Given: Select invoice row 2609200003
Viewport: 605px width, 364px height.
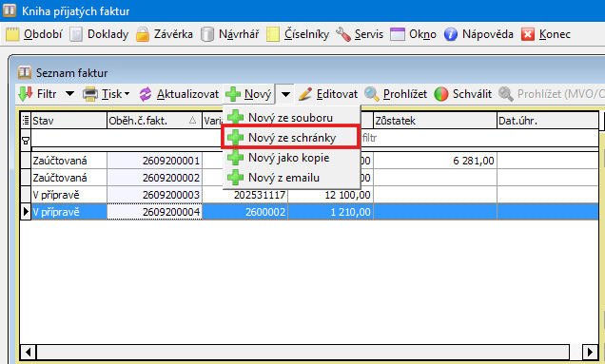Looking at the screenshot, I should [x=309, y=194].
